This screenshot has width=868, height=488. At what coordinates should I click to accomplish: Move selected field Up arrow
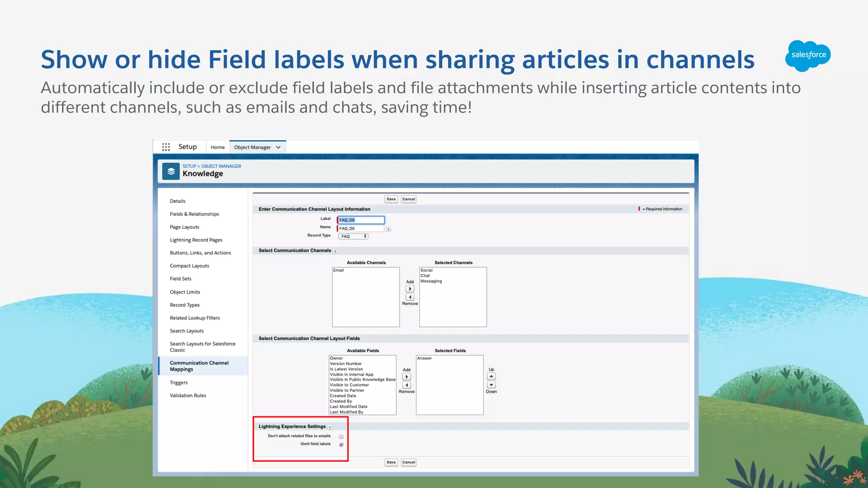point(491,376)
